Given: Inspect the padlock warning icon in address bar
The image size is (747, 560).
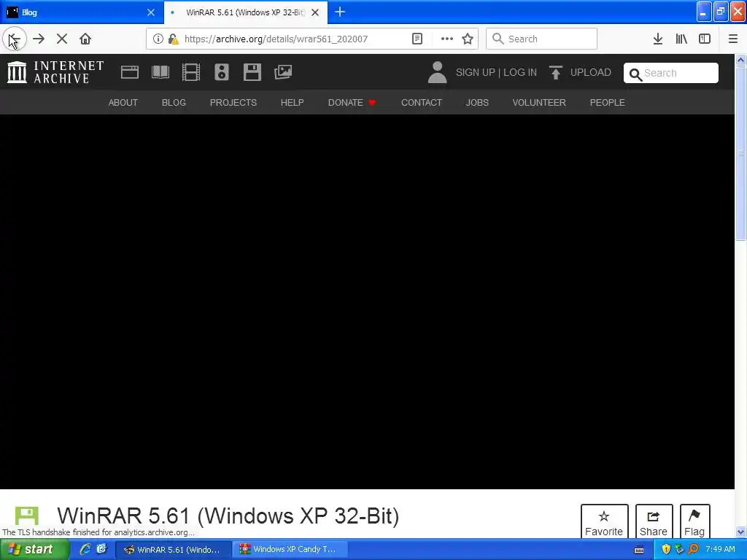Looking at the screenshot, I should [174, 39].
